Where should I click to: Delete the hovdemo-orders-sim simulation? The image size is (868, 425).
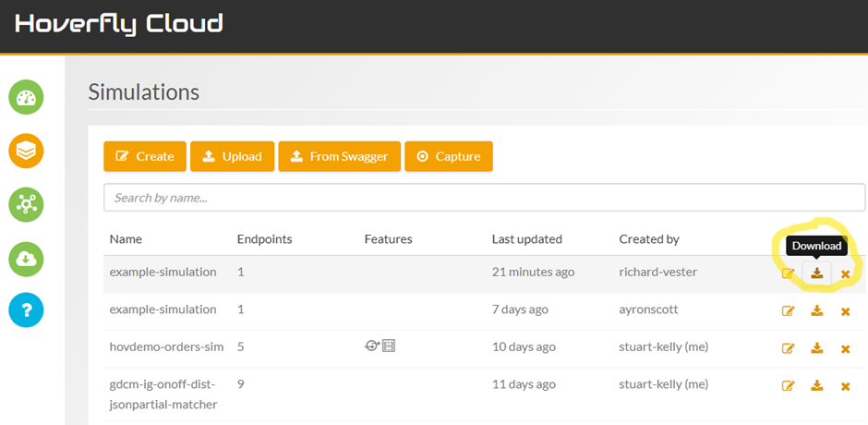pyautogui.click(x=845, y=348)
